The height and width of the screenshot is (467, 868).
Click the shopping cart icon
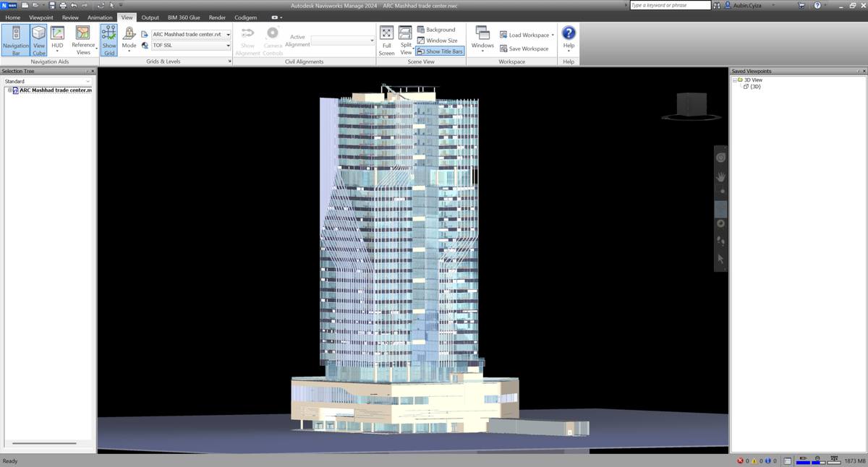(x=802, y=5)
